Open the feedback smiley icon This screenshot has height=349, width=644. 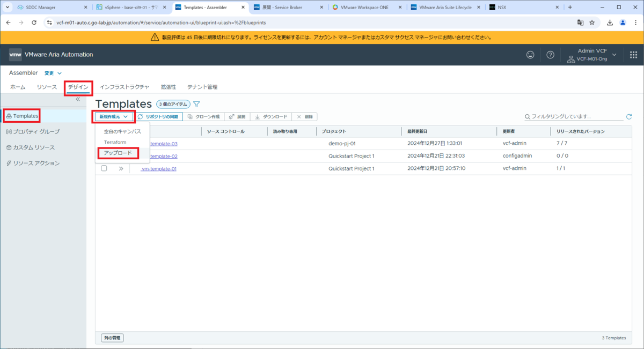[530, 55]
